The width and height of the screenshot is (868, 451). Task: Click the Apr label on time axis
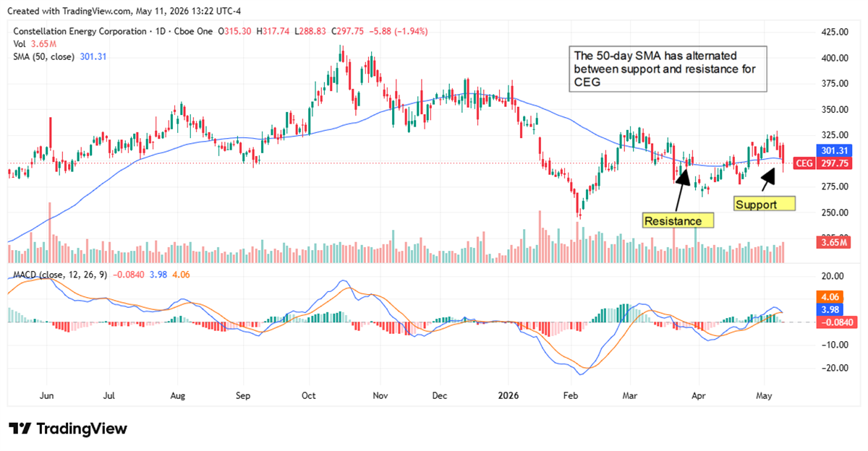tap(698, 396)
